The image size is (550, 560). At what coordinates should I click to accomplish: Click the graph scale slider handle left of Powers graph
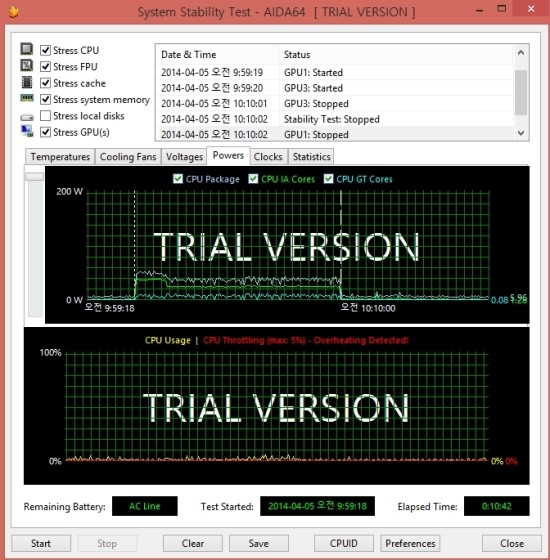(35, 176)
